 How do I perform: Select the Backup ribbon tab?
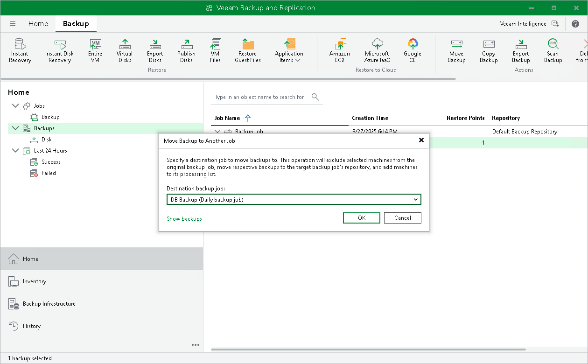[76, 24]
